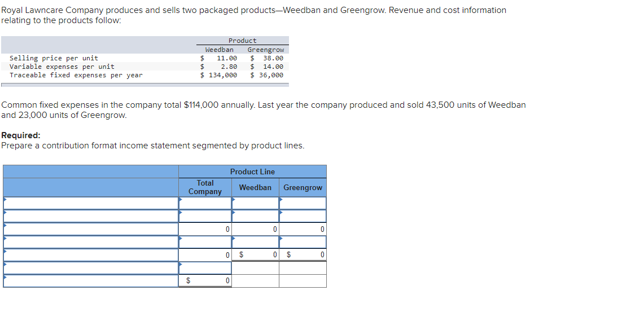
Task: Click 'Traceable fixed expenses per year' row label
Action: coord(76,75)
